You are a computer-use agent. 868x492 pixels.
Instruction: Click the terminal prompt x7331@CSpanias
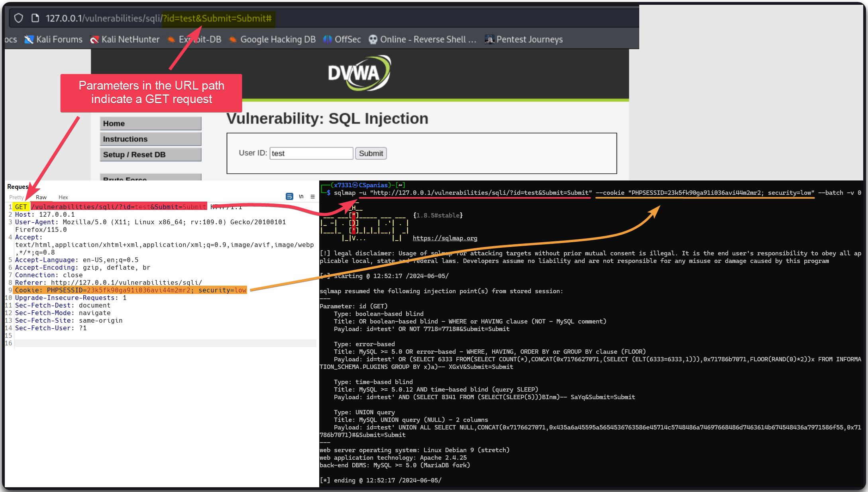coord(361,185)
